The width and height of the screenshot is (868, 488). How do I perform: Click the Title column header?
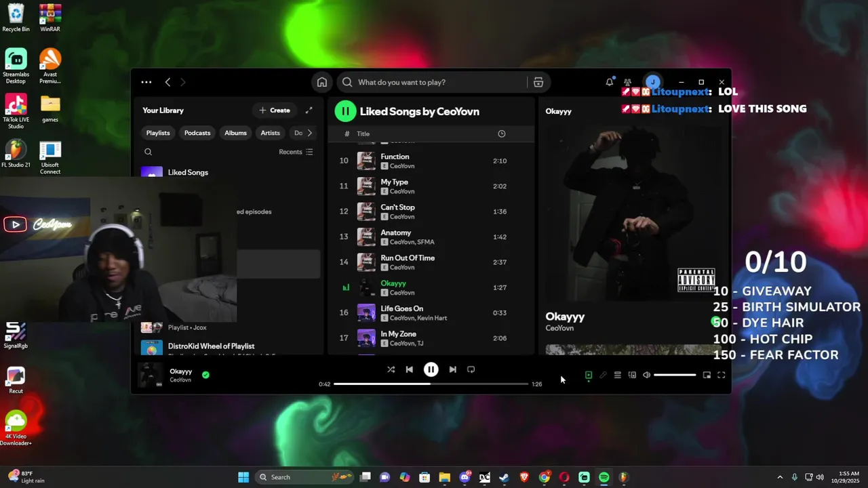(363, 134)
